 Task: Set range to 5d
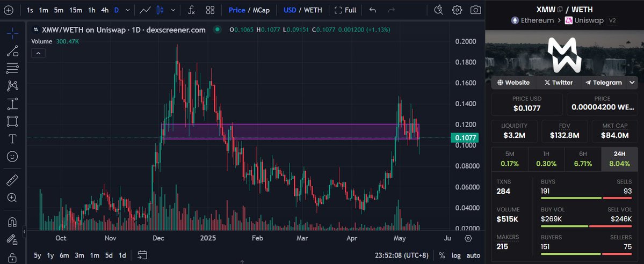(109, 255)
